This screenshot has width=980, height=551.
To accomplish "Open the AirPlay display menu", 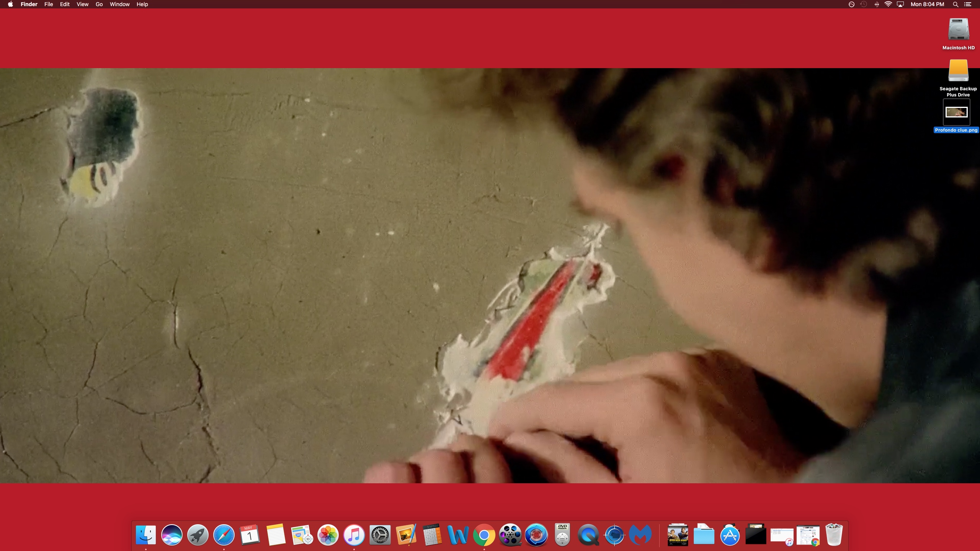I will coord(900,4).
